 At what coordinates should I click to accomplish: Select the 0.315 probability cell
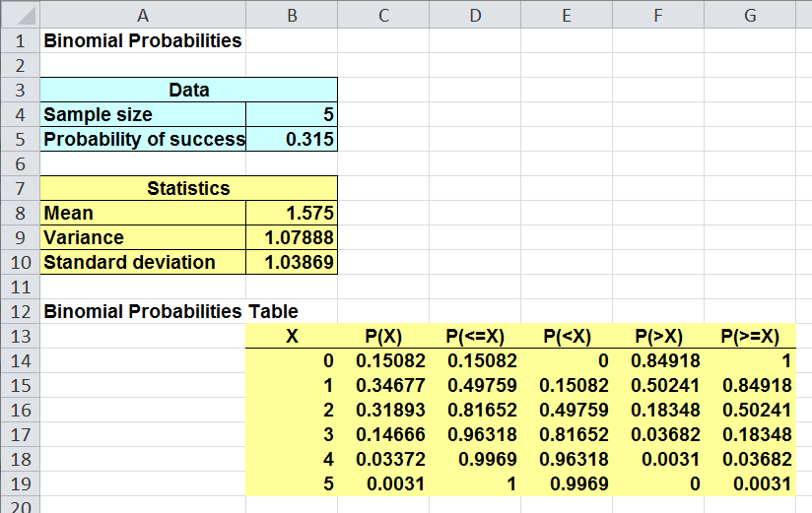292,139
